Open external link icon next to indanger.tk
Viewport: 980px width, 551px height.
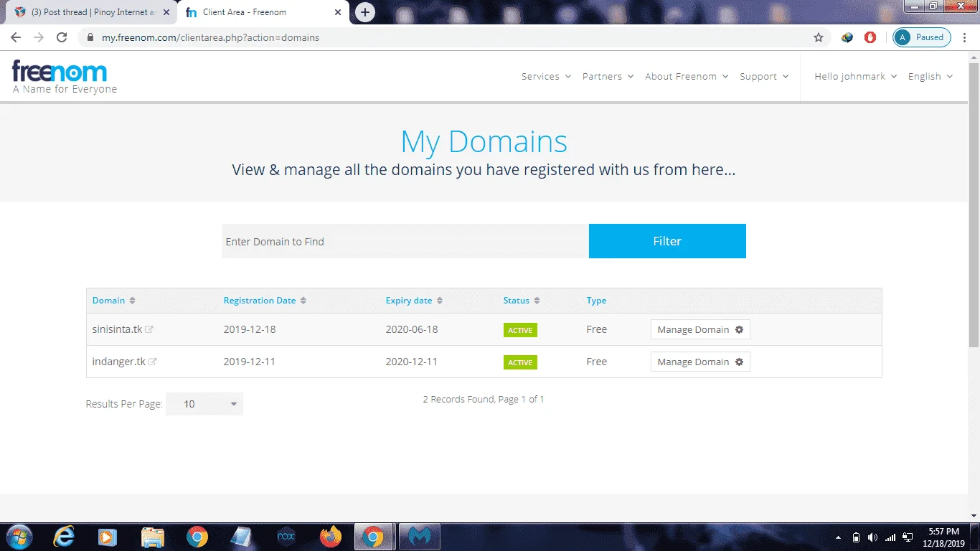pyautogui.click(x=152, y=362)
